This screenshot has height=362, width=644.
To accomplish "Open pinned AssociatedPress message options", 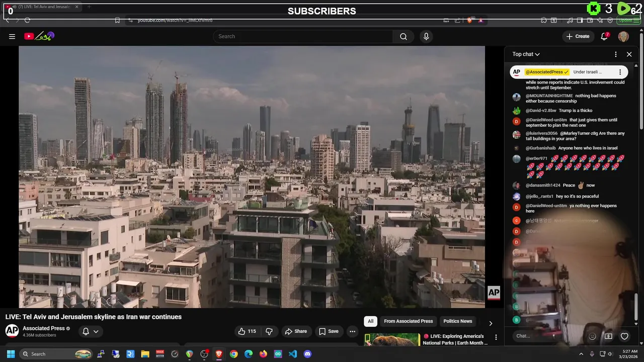I will [x=620, y=72].
